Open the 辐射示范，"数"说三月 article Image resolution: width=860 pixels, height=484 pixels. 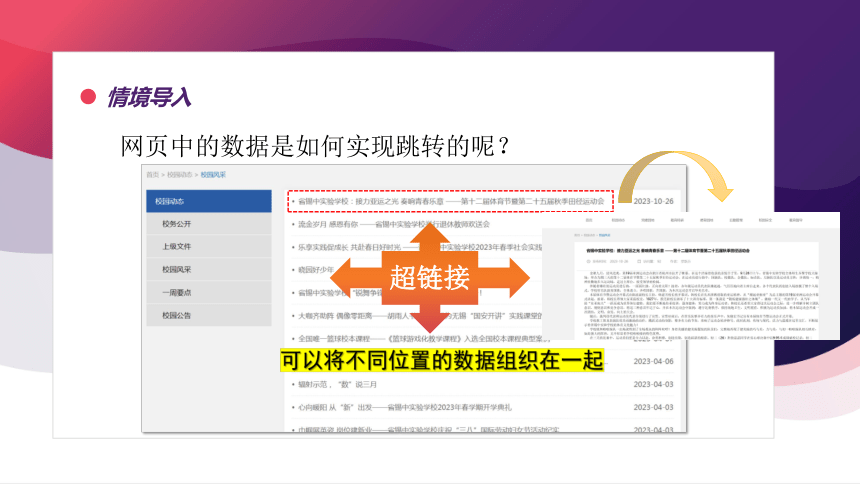coord(337,384)
